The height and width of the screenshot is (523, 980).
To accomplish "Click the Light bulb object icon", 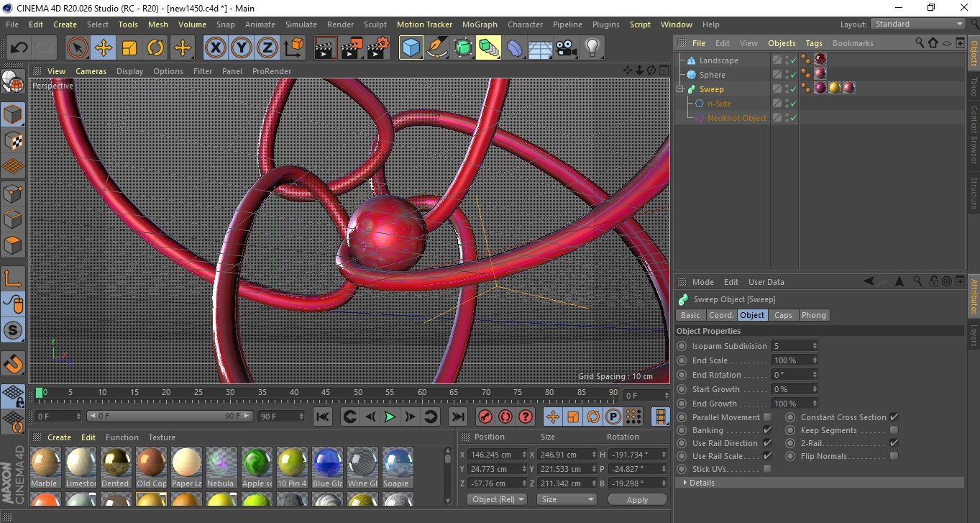I will [592, 48].
